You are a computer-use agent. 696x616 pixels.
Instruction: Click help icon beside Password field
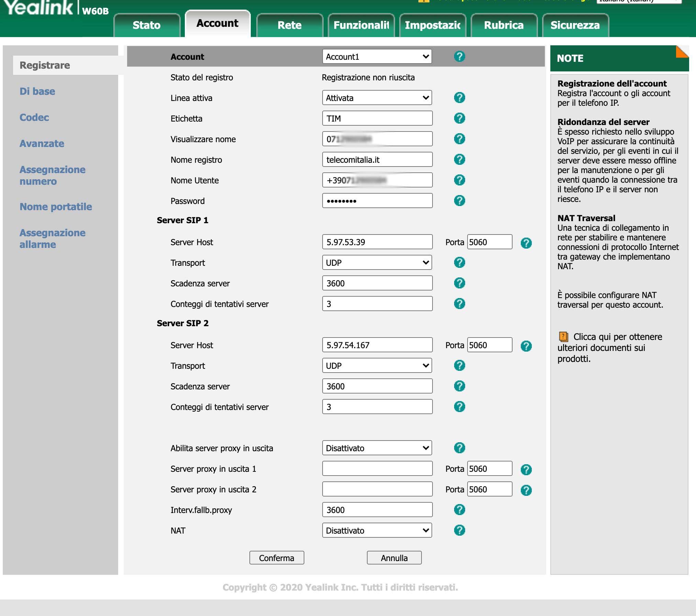[459, 201]
